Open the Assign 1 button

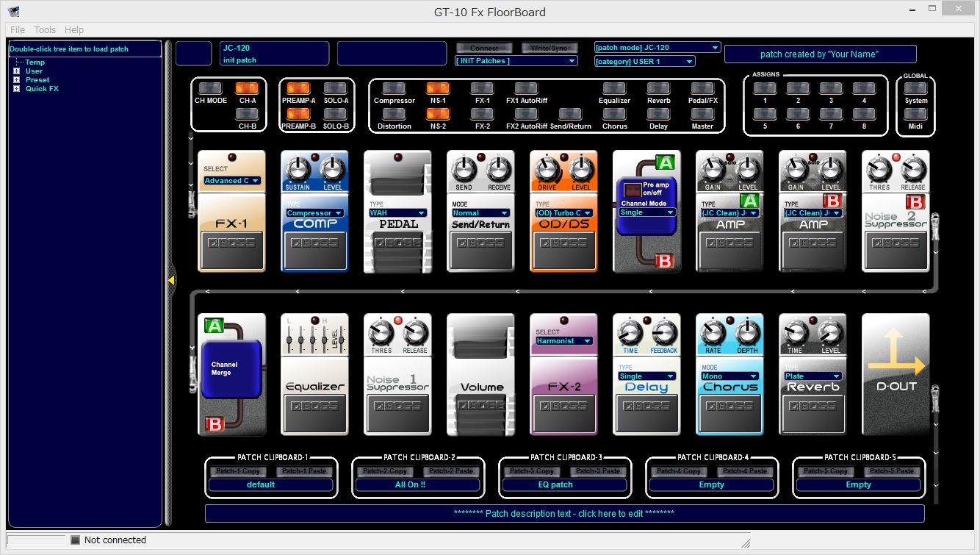pyautogui.click(x=765, y=88)
